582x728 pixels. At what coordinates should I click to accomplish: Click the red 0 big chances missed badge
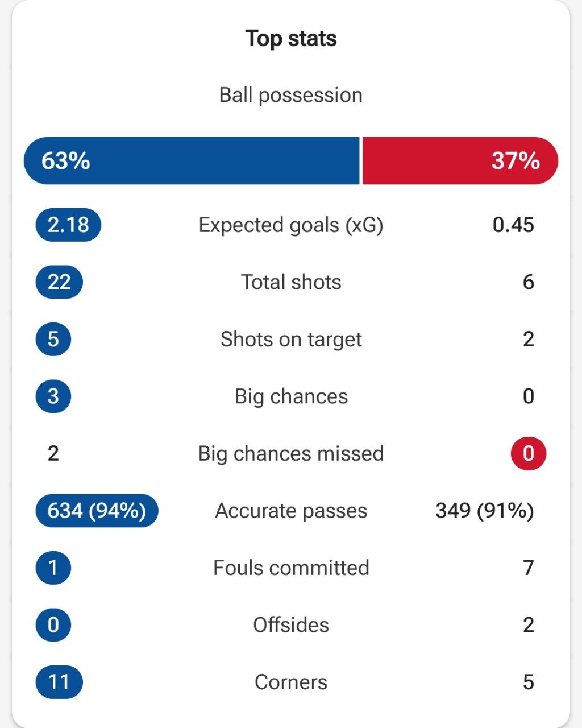(529, 453)
